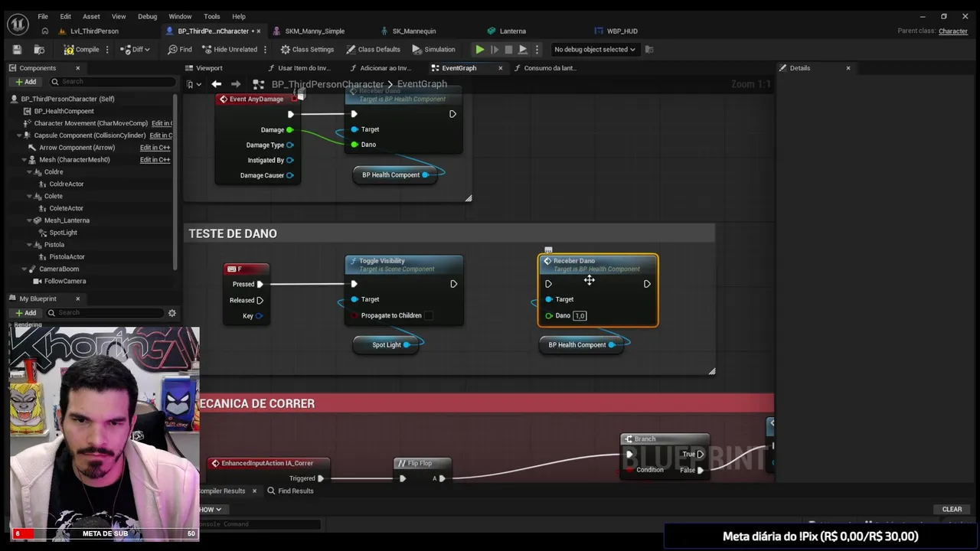Open the Debug menu
This screenshot has height=551, width=980.
[148, 16]
